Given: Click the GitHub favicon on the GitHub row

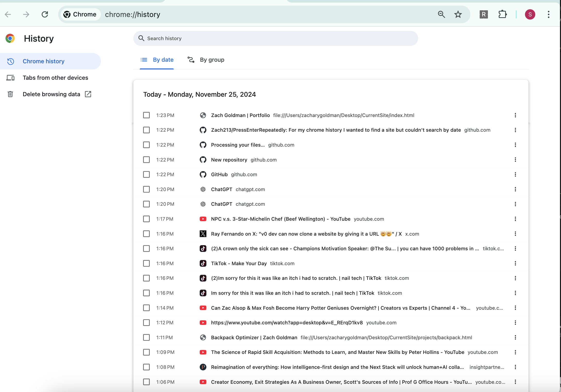Looking at the screenshot, I should 203,174.
